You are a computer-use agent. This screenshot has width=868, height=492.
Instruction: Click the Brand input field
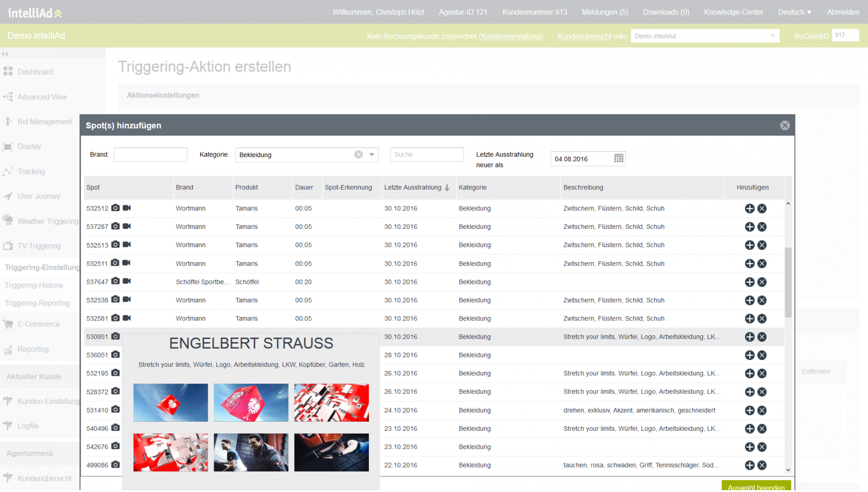tap(150, 155)
